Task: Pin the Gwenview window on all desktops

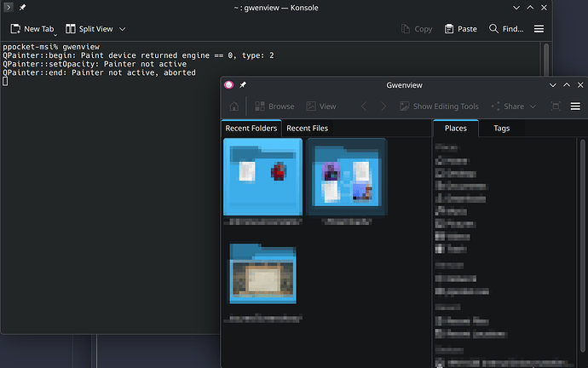Action: click(x=243, y=85)
